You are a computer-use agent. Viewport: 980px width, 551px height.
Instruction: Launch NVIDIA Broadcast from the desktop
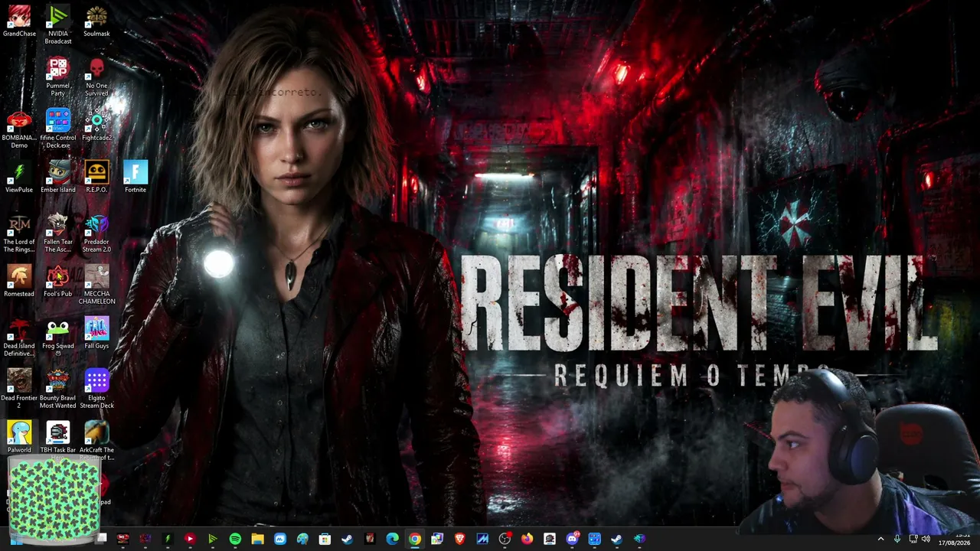point(58,24)
